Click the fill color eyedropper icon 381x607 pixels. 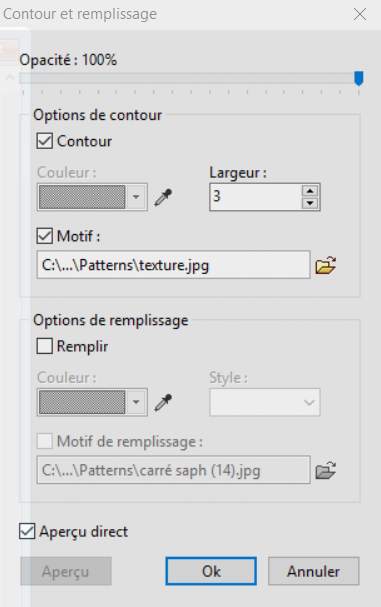point(163,403)
